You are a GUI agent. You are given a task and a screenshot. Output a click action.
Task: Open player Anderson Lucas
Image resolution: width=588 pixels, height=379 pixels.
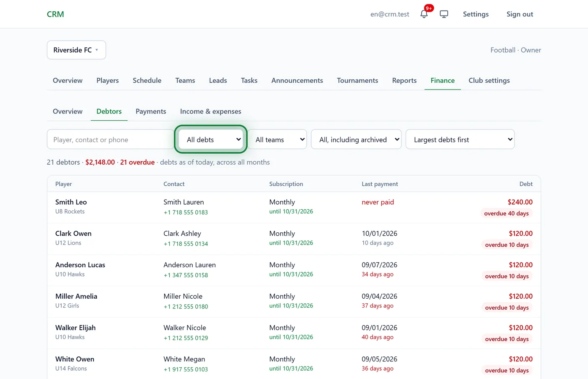click(80, 265)
